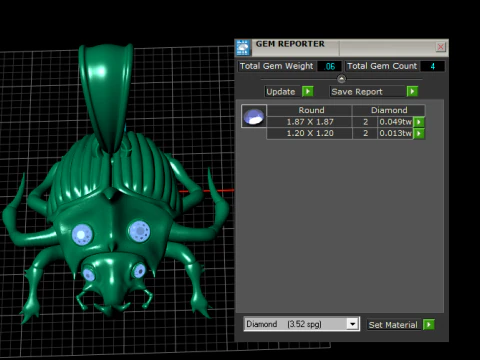This screenshot has height=360, width=480.
Task: Click the Set Material label
Action: coord(393,325)
